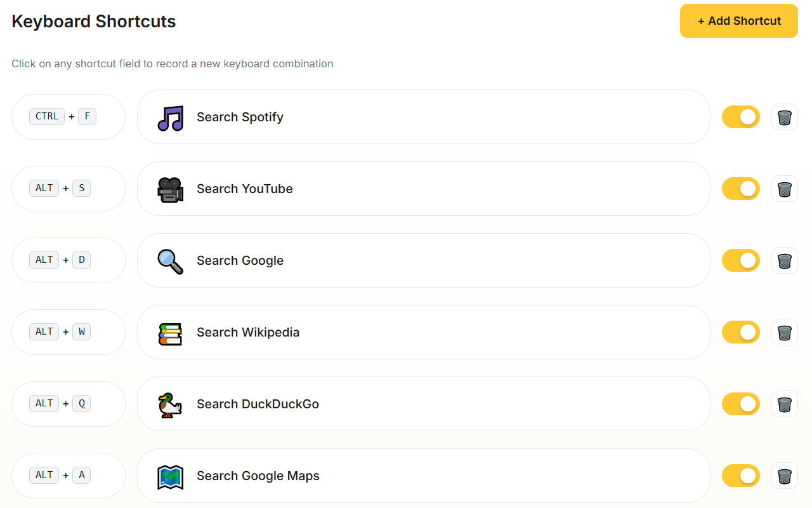Image resolution: width=812 pixels, height=508 pixels.
Task: Delete the Search Spotify shortcut
Action: tap(785, 117)
